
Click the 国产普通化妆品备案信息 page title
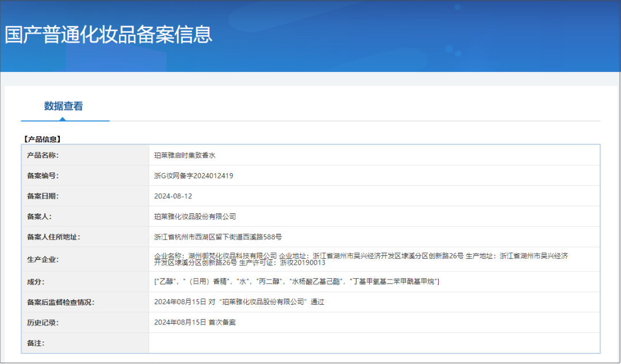point(109,35)
